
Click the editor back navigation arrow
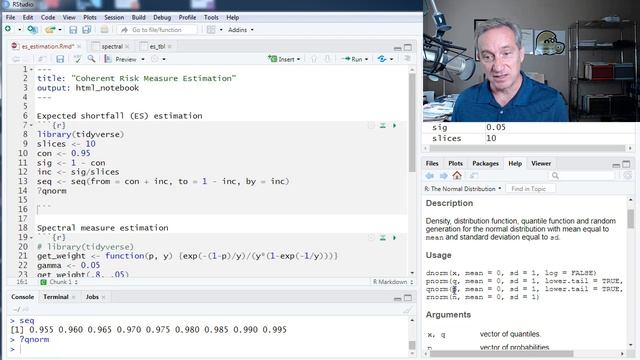pyautogui.click(x=16, y=59)
